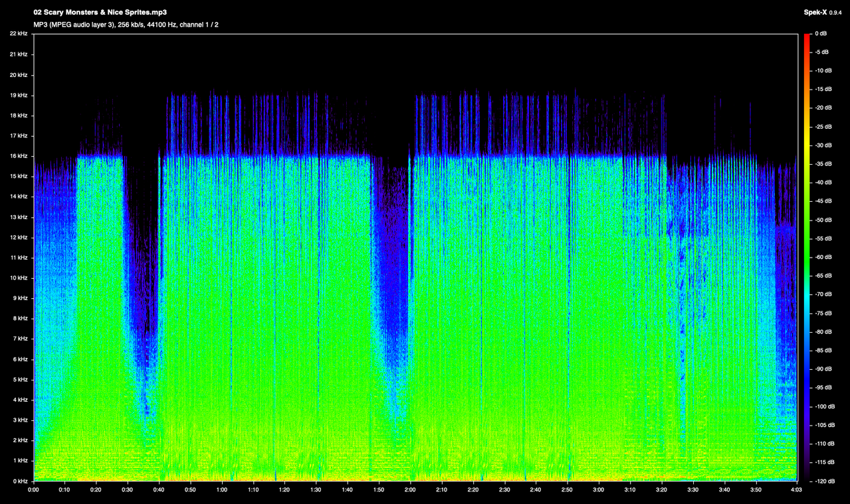Click the -120 dB scale label
This screenshot has height=504, width=850.
click(x=823, y=481)
